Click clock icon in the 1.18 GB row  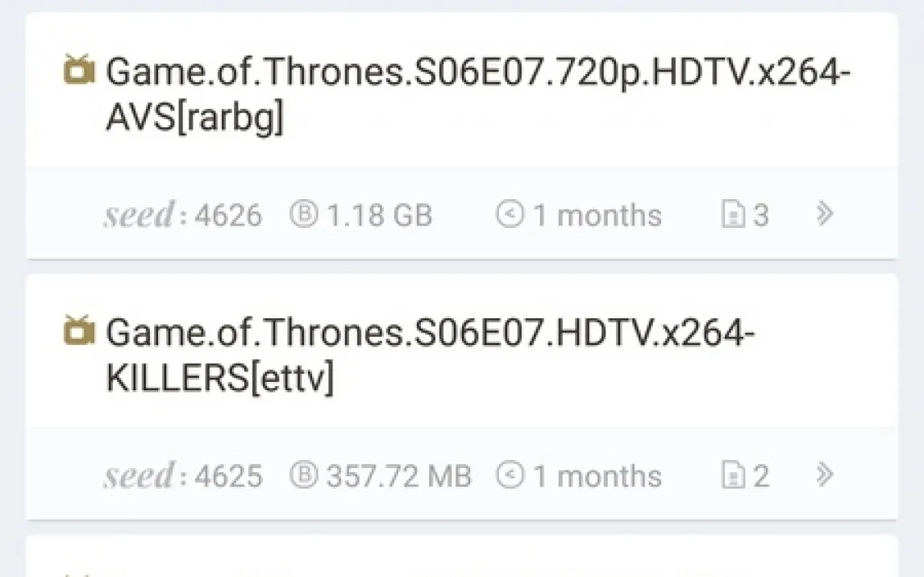510,214
